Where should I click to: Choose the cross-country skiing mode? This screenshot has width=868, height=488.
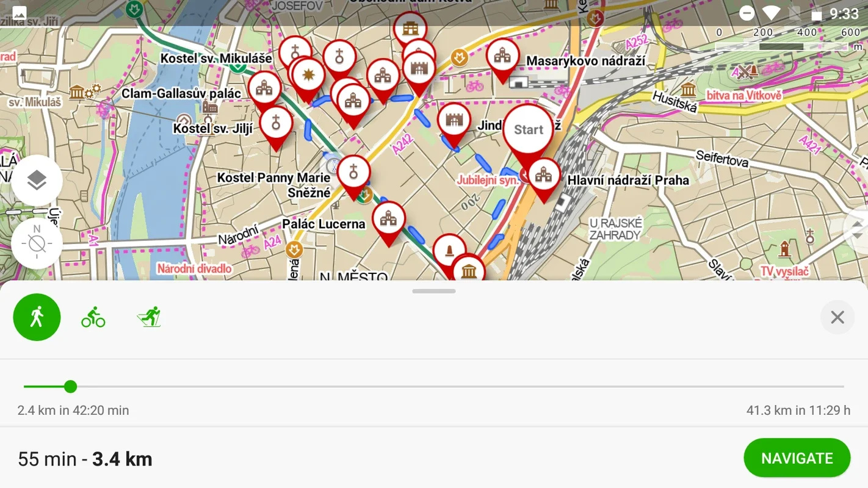click(149, 317)
